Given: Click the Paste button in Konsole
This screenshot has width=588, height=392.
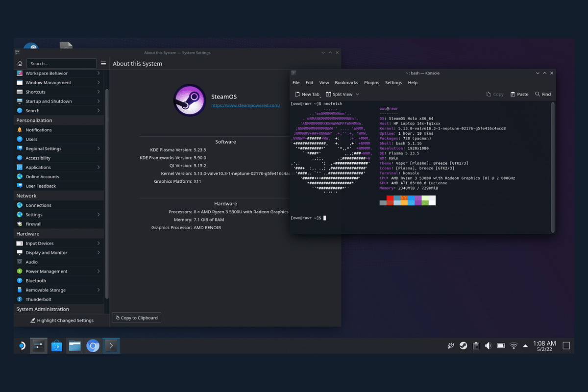Looking at the screenshot, I should pos(519,94).
